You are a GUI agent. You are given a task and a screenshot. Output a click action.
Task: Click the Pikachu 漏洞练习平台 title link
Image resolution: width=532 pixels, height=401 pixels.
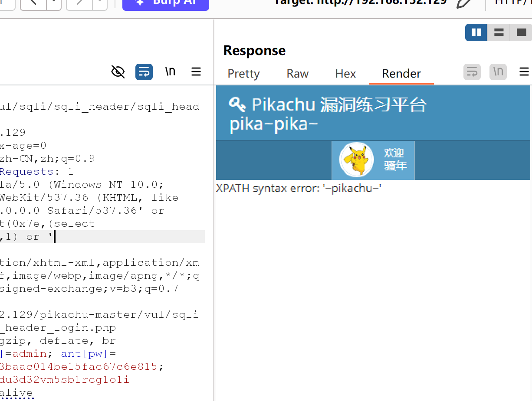(339, 105)
